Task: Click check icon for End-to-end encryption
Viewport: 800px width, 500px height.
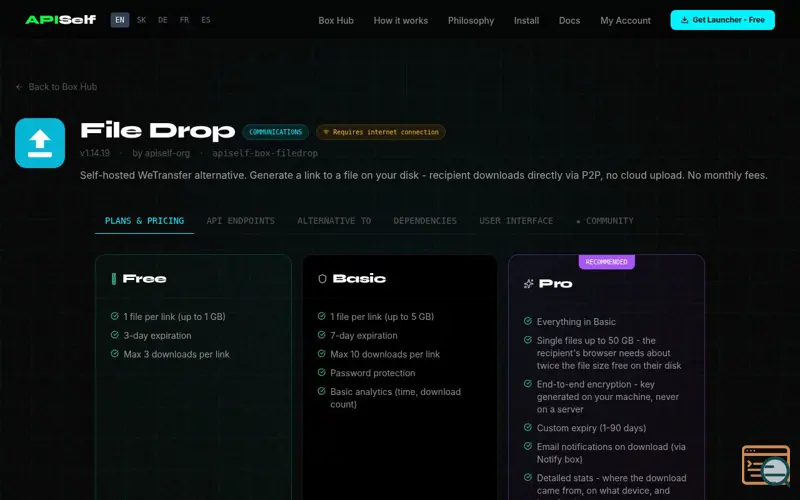Action: [528, 384]
